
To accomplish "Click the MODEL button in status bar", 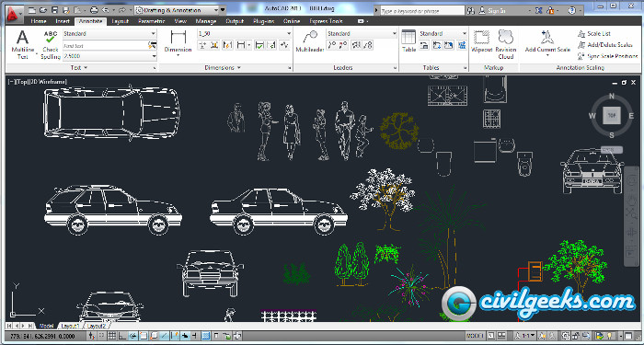I will coord(476,336).
